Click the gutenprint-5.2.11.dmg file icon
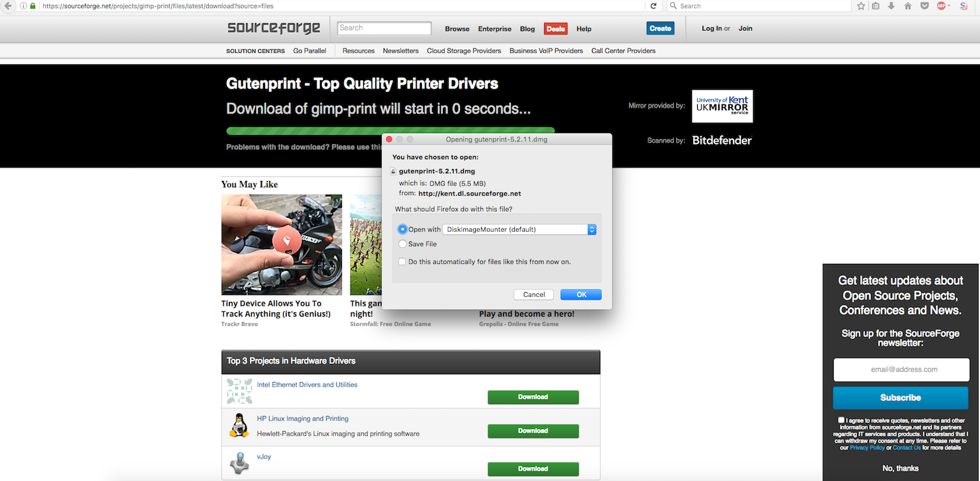Screen dimensions: 980x481 [x=394, y=171]
